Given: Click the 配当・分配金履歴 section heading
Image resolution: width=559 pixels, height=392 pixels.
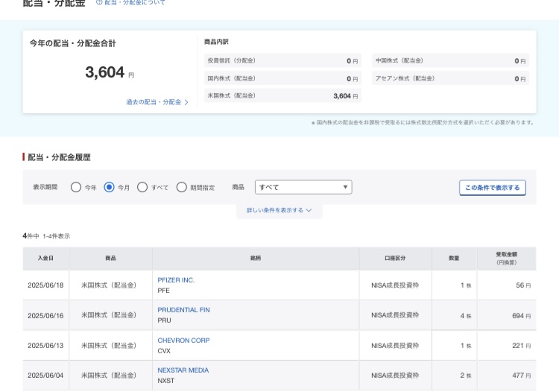Looking at the screenshot, I should point(59,157).
